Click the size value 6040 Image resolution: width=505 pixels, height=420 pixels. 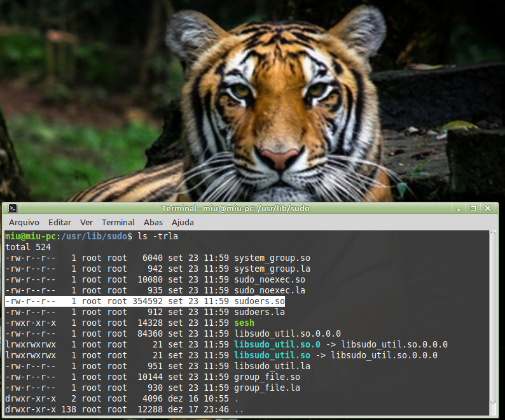click(153, 258)
